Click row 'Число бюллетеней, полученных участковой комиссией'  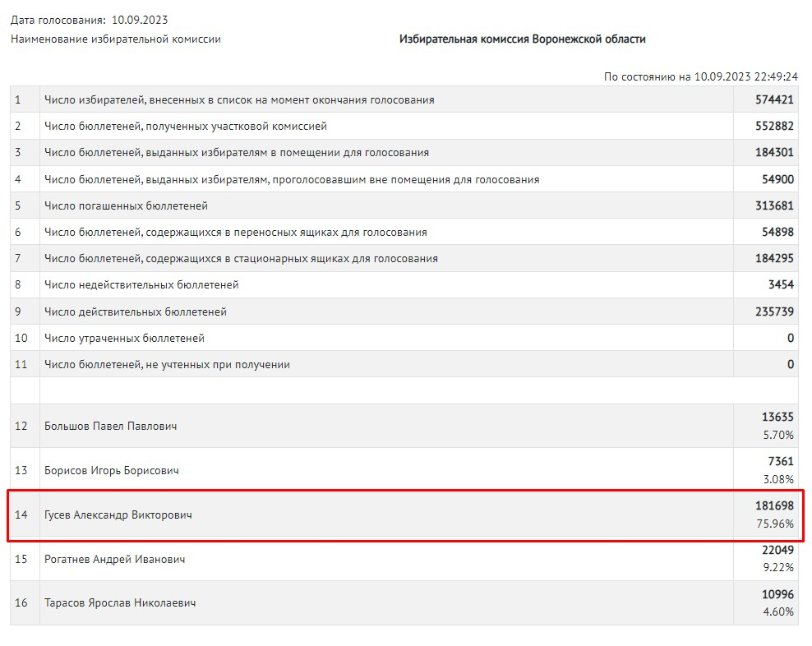404,126
